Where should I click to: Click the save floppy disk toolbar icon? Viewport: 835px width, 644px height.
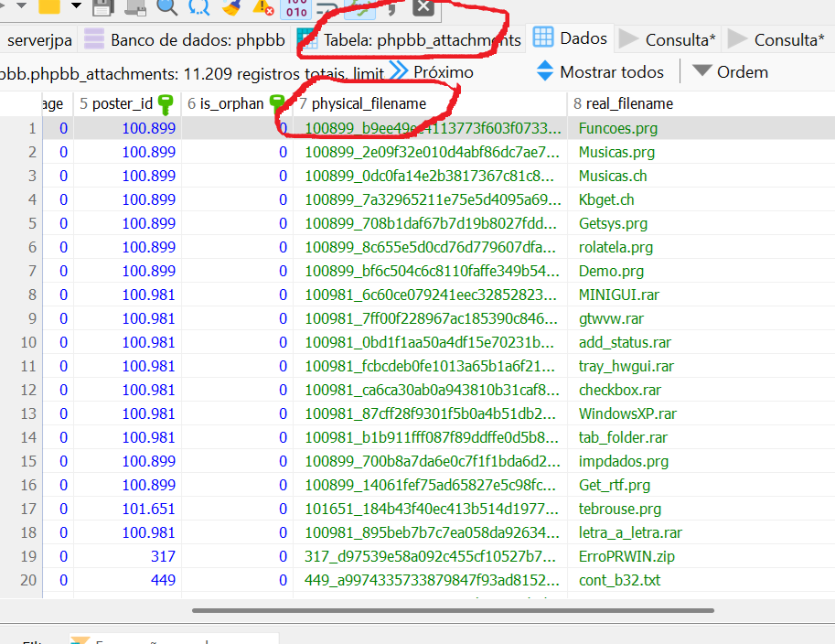(x=103, y=7)
